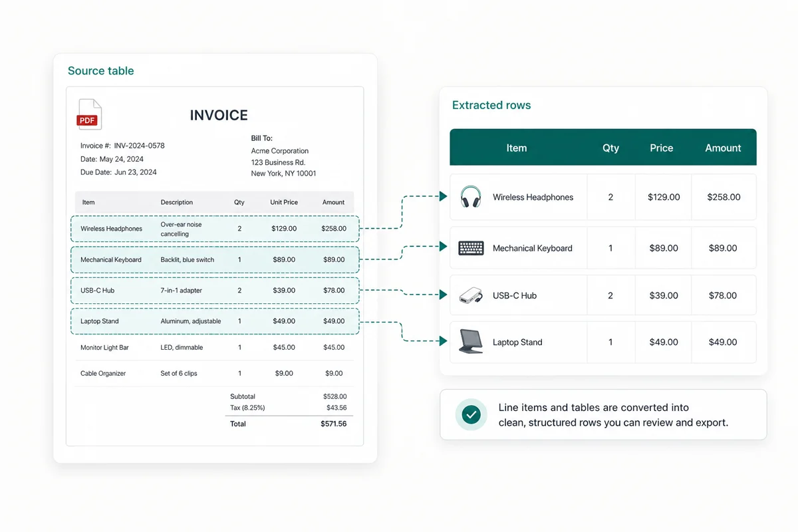Click $89.00 price in Extracted rows
Screen dimensions: 798x532
tap(664, 248)
